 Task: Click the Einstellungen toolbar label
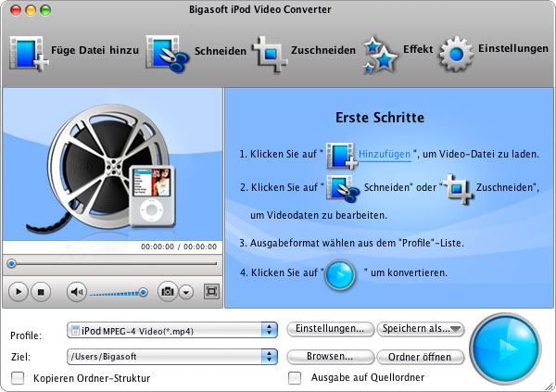tap(513, 48)
